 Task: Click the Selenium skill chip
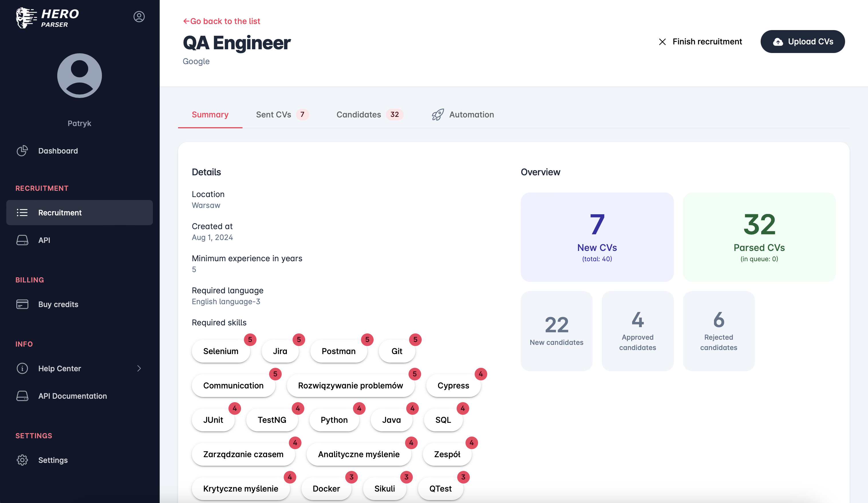tap(220, 351)
